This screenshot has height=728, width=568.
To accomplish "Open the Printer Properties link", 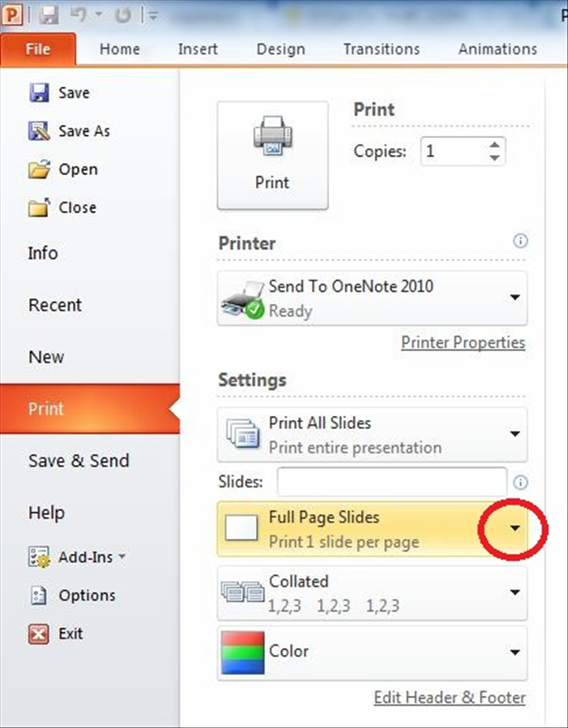I will point(463,343).
